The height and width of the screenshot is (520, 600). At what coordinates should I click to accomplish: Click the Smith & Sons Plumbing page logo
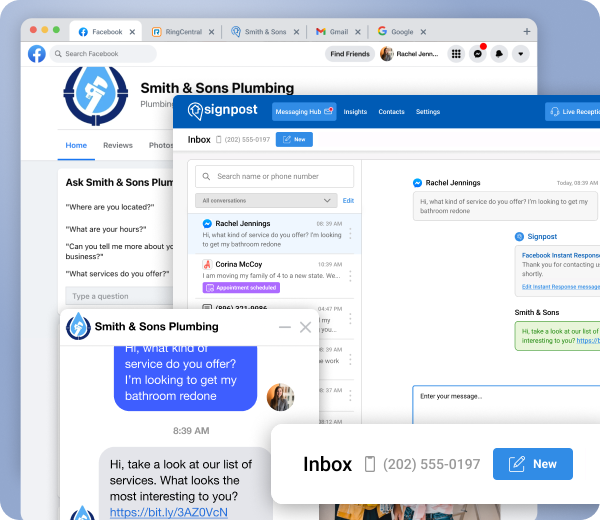(x=96, y=96)
